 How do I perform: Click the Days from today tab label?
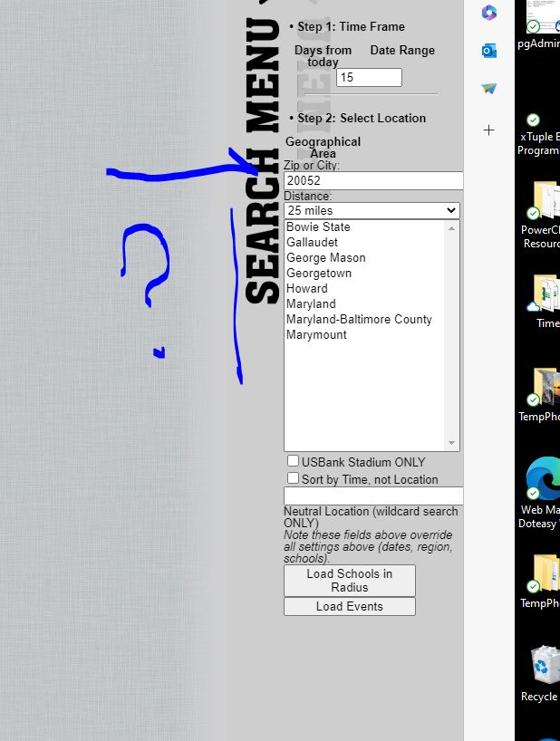point(323,56)
